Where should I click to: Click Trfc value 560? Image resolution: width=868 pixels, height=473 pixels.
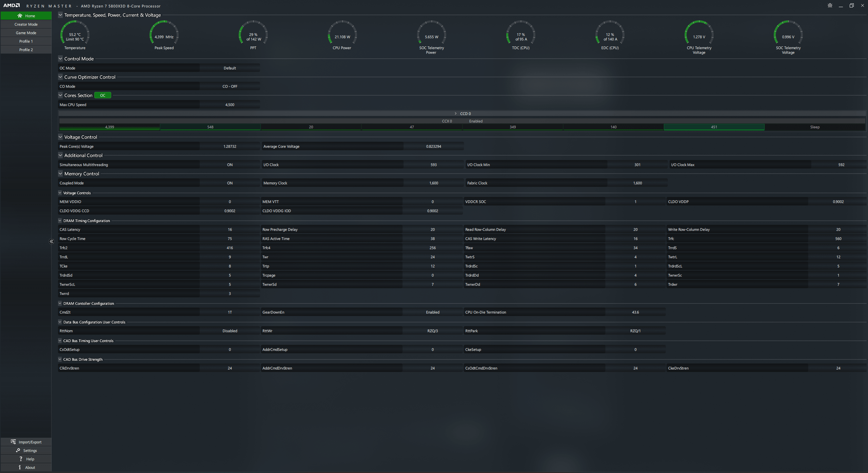[838, 239]
